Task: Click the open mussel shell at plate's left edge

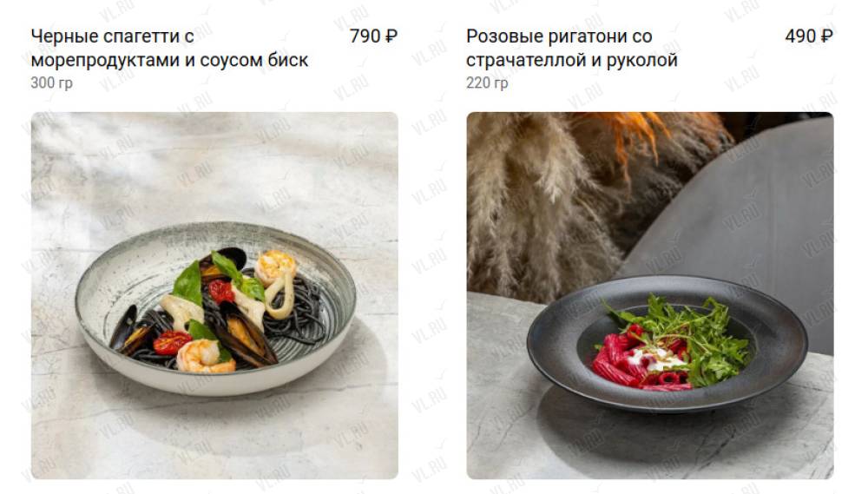Action: coord(128,331)
